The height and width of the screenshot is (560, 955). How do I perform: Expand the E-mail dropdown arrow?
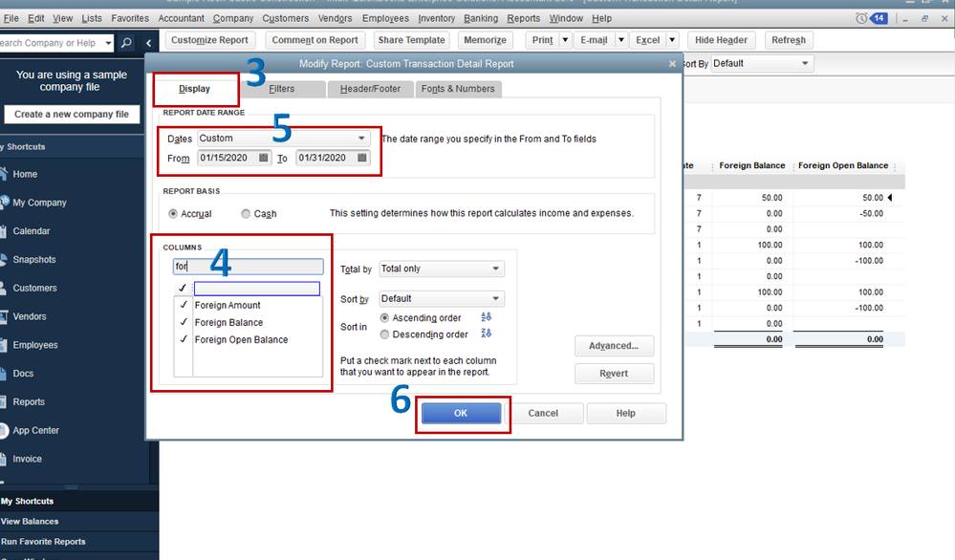click(620, 40)
